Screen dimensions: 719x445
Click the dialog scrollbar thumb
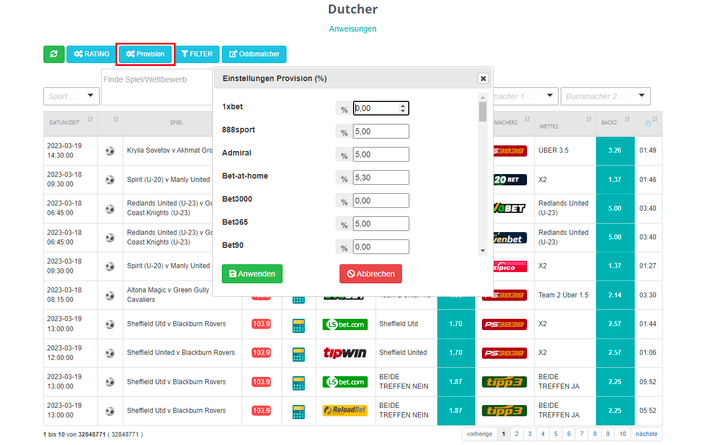(x=482, y=111)
